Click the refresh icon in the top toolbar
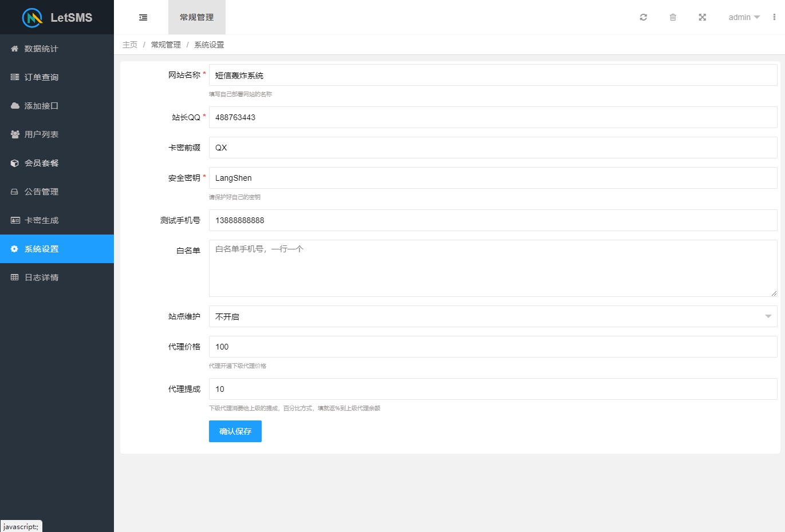 pos(643,17)
